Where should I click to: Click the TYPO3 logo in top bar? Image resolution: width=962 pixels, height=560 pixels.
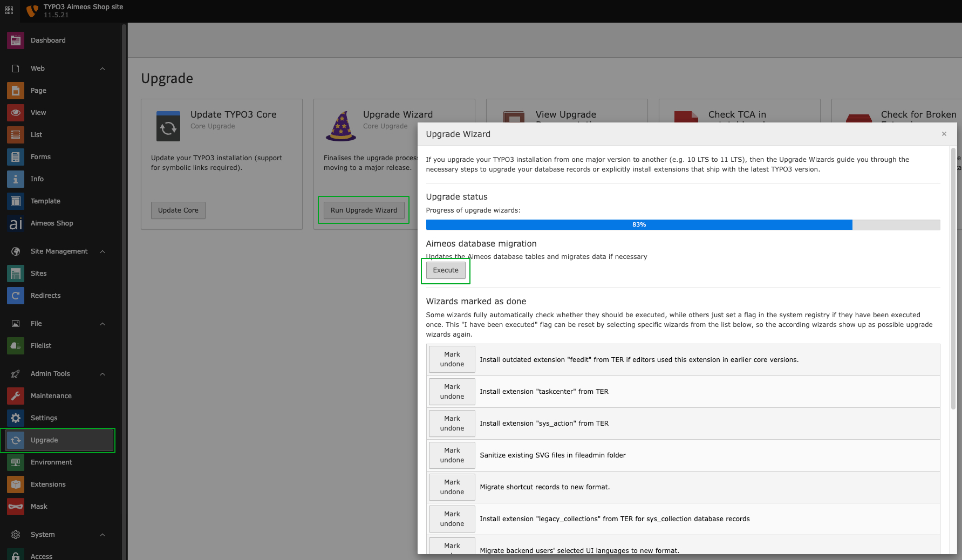click(x=32, y=11)
